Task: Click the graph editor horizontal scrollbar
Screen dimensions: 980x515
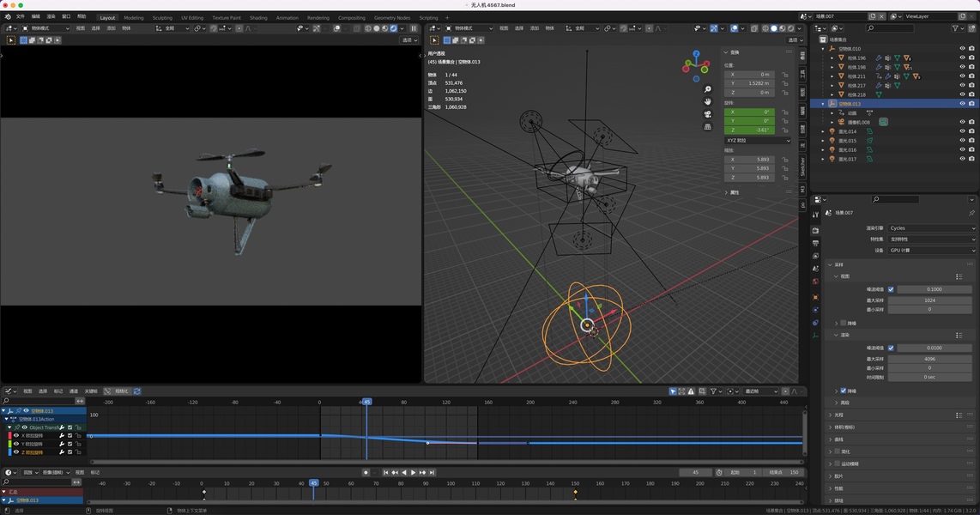Action: 446,463
